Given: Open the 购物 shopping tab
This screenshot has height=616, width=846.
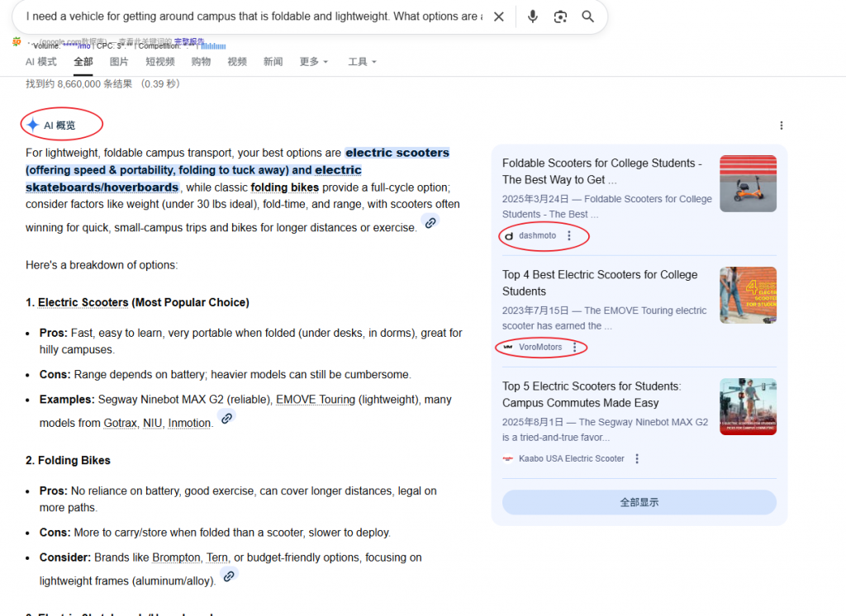Looking at the screenshot, I should (x=201, y=62).
